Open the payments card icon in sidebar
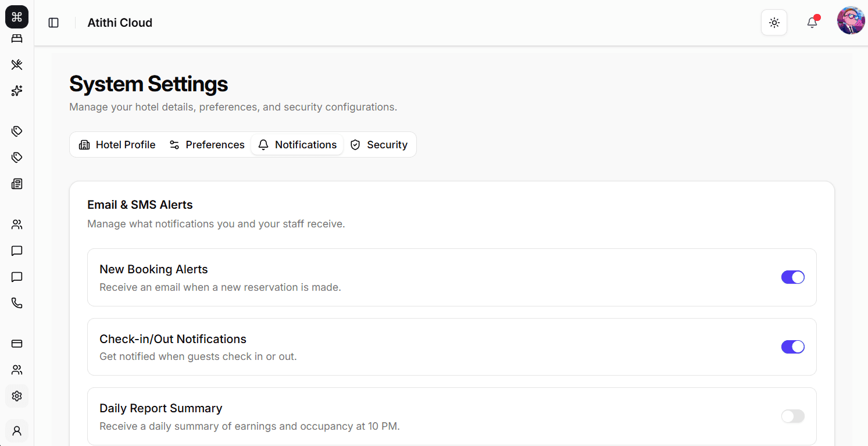 coord(16,344)
